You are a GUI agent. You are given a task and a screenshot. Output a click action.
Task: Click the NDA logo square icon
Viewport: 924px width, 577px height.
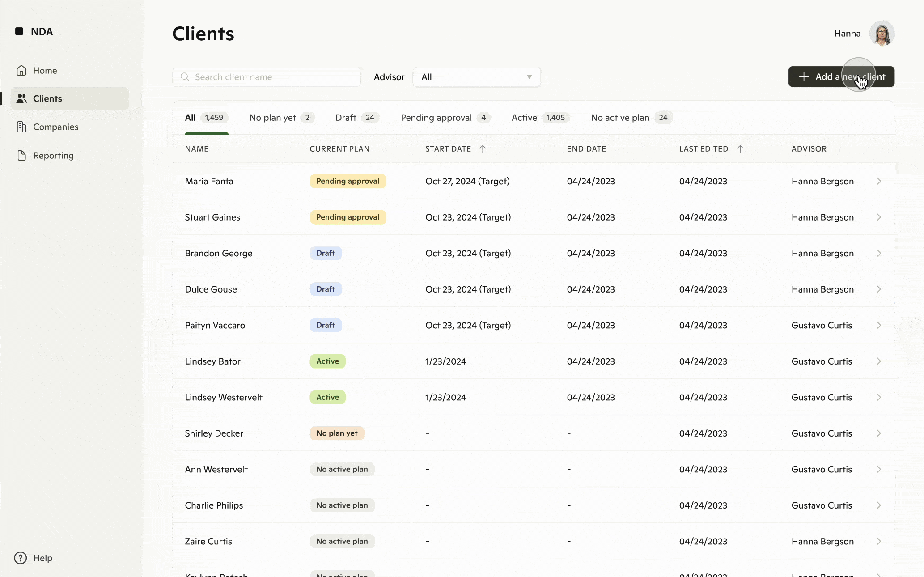[19, 31]
